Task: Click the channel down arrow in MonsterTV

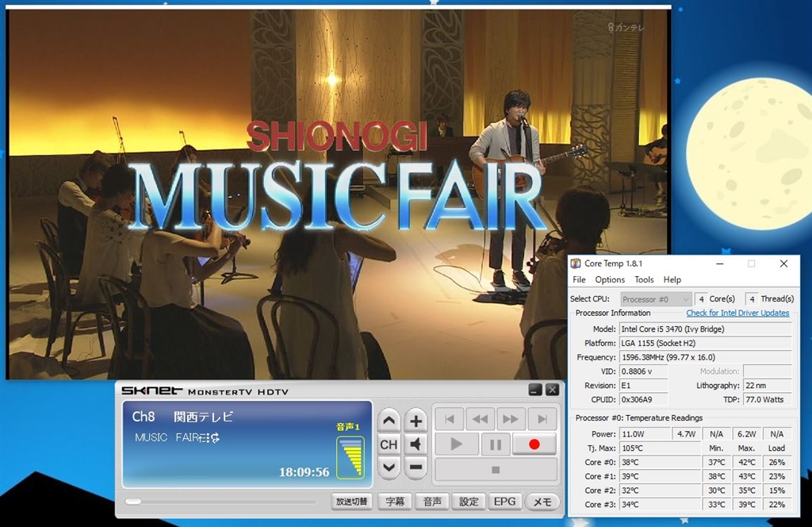Action: pos(389,467)
